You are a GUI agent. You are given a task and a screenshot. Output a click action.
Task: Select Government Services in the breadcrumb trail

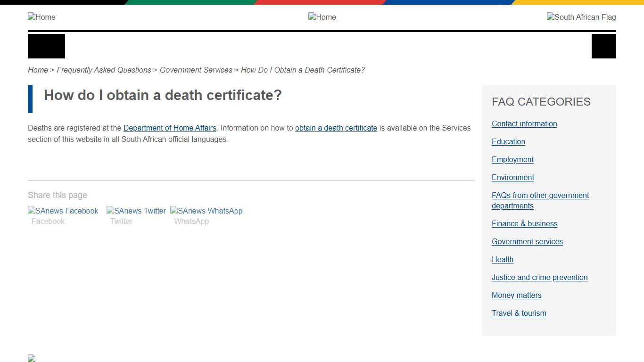pyautogui.click(x=196, y=70)
